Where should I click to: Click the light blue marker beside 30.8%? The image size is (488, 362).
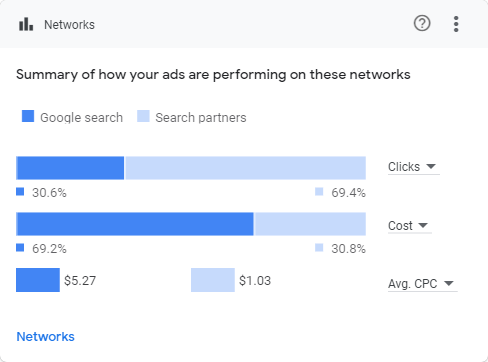(319, 248)
